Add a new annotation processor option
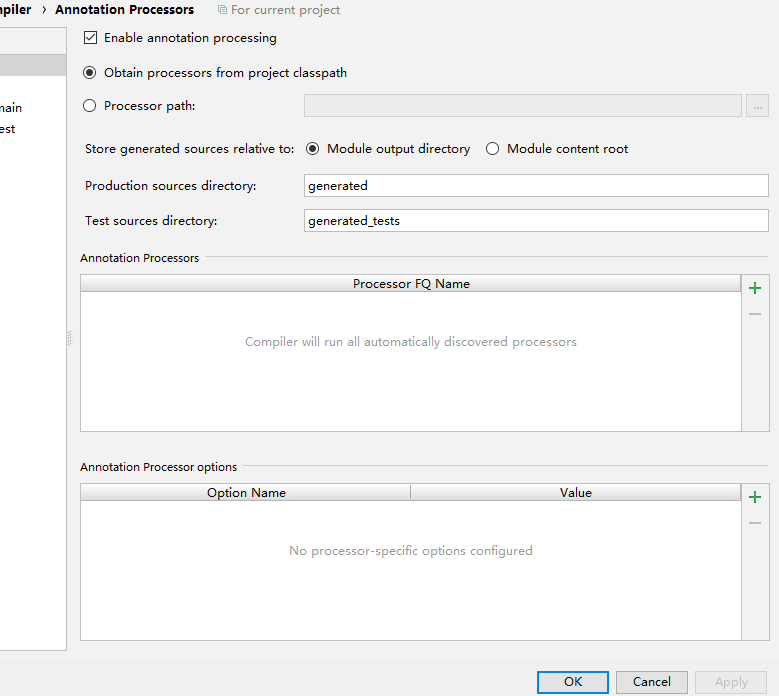This screenshot has width=779, height=696. coord(755,497)
